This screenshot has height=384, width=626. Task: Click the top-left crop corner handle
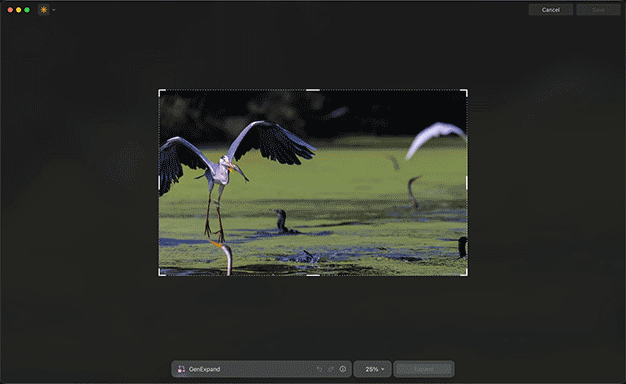[161, 92]
